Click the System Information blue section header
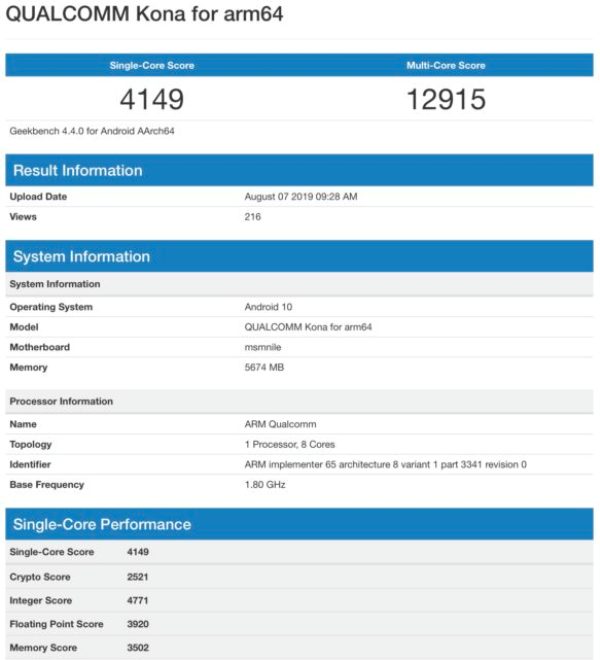Screen dimensions: 600x660 [x=82, y=257]
